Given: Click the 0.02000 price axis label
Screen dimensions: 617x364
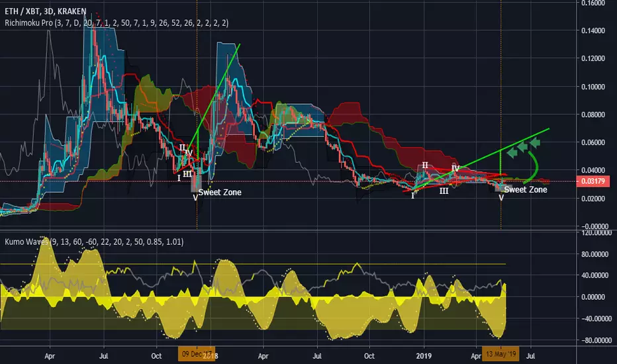Looking at the screenshot, I should (593, 199).
